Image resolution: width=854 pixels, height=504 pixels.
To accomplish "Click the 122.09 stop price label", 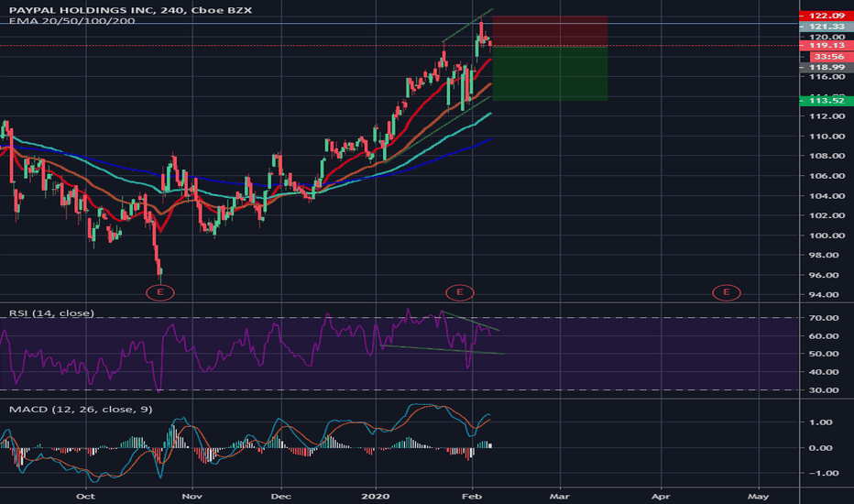I will point(827,16).
